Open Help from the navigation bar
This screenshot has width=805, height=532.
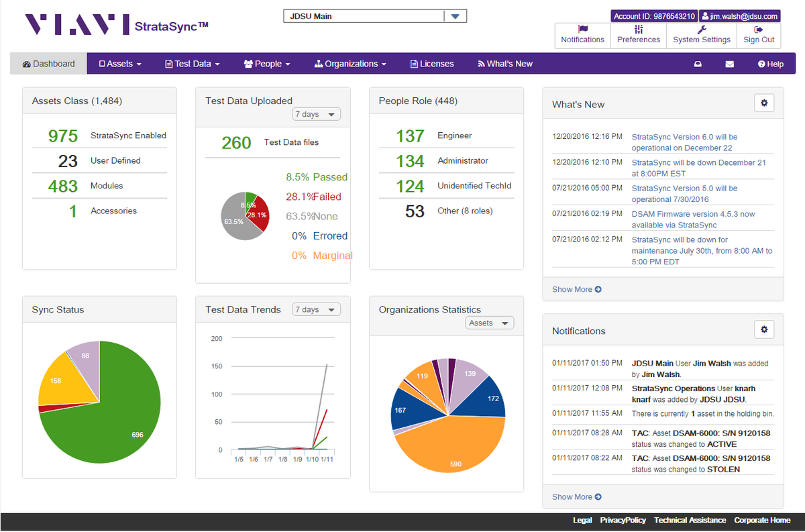(x=770, y=64)
